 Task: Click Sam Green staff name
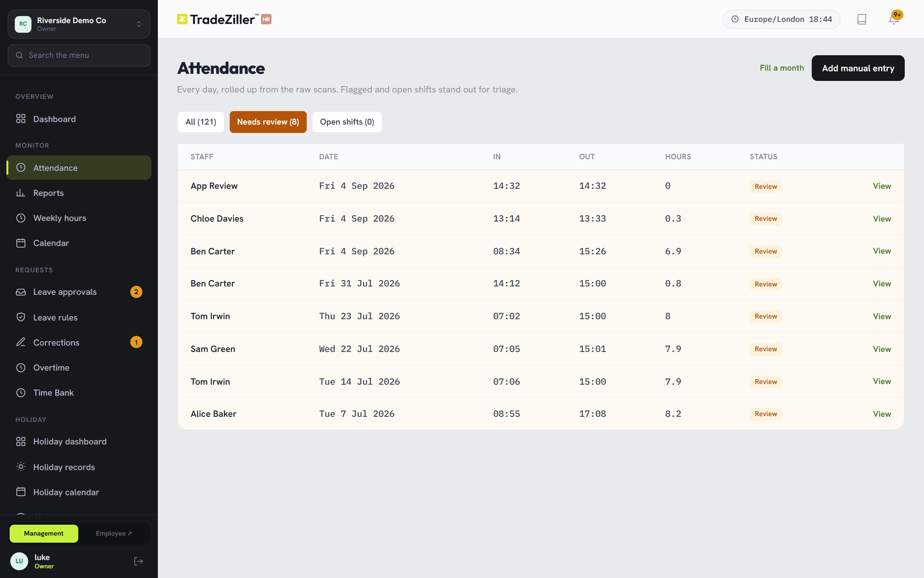click(x=213, y=349)
